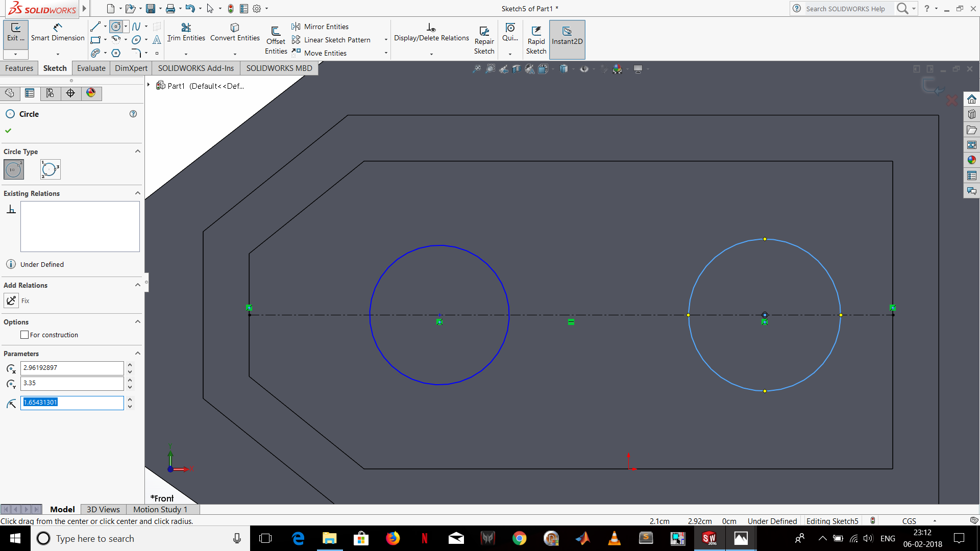Select the Spline sketch tool

[x=136, y=26]
